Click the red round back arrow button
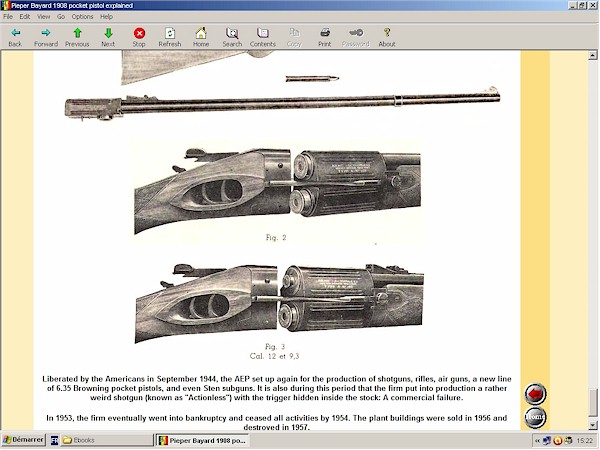Image resolution: width=600 pixels, height=450 pixels. click(x=535, y=394)
